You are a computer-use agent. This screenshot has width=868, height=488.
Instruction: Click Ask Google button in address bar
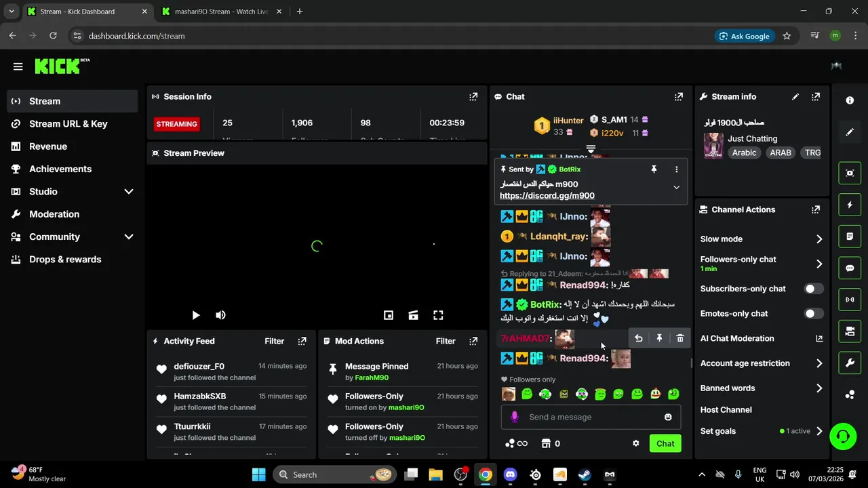point(745,36)
